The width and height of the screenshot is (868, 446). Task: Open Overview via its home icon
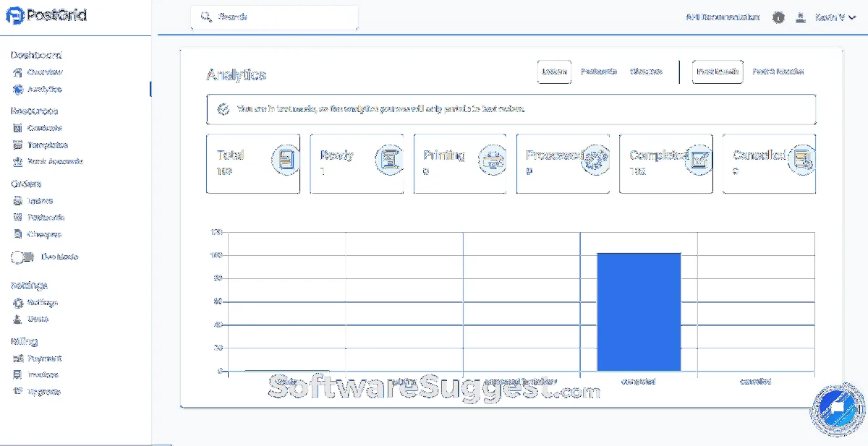point(18,72)
